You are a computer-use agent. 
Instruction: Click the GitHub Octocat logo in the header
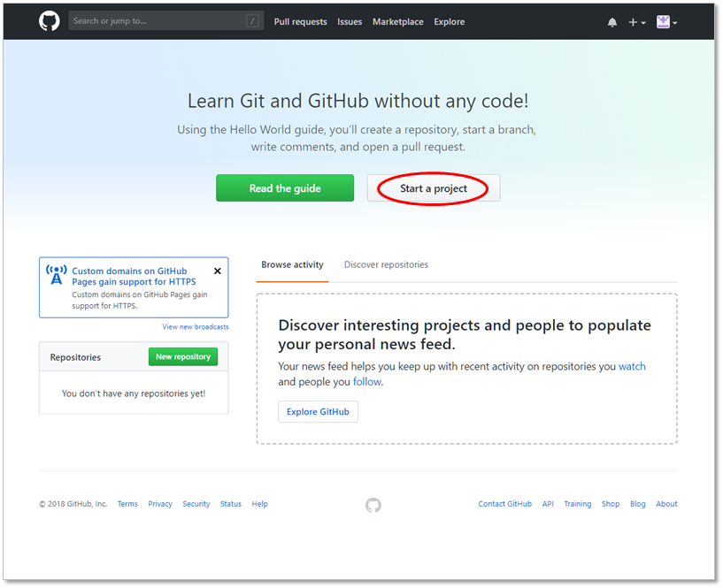click(49, 20)
